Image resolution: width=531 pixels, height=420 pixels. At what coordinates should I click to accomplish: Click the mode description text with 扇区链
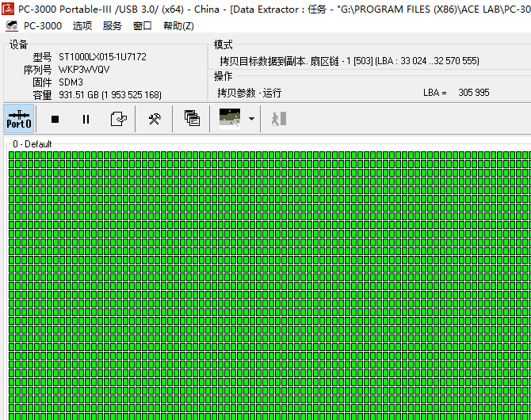point(350,61)
